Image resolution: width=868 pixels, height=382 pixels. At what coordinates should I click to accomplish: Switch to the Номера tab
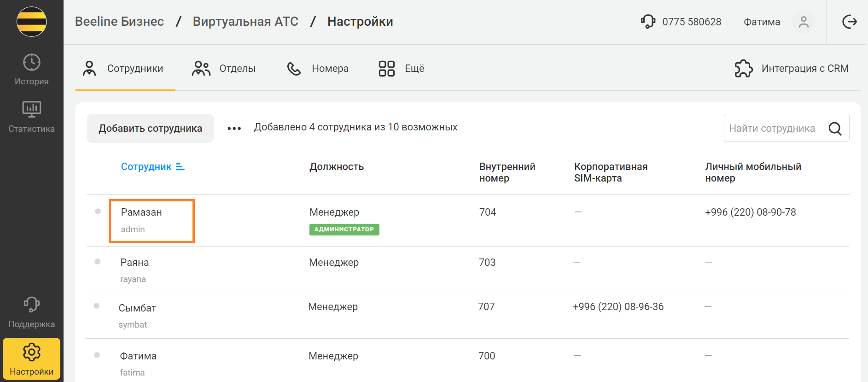[x=317, y=69]
